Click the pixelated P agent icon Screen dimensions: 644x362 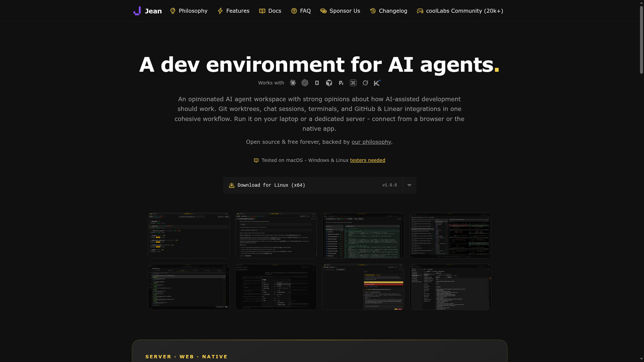tap(341, 83)
